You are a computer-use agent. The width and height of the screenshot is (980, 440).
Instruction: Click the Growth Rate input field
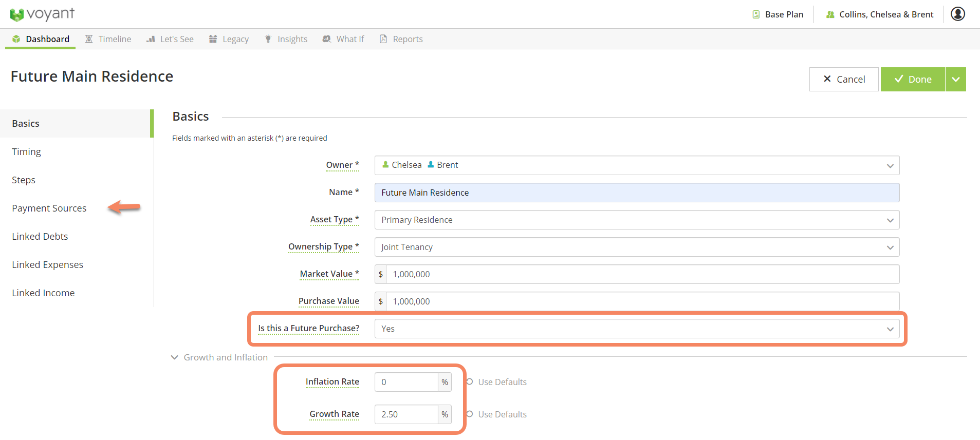click(406, 414)
